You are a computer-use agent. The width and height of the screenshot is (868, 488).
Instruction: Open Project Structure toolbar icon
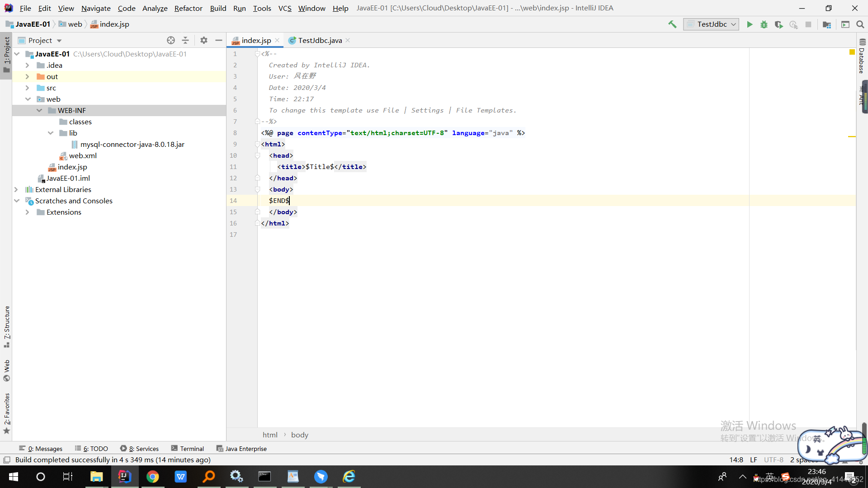point(827,24)
